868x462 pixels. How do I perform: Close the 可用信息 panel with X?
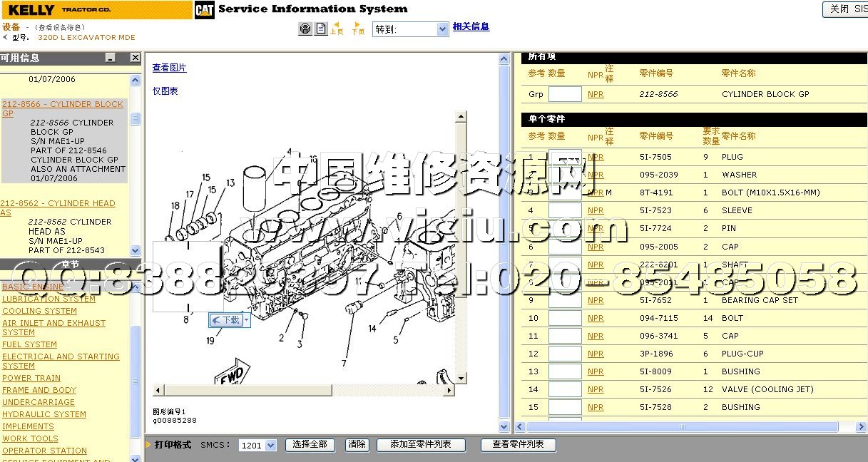(135, 58)
